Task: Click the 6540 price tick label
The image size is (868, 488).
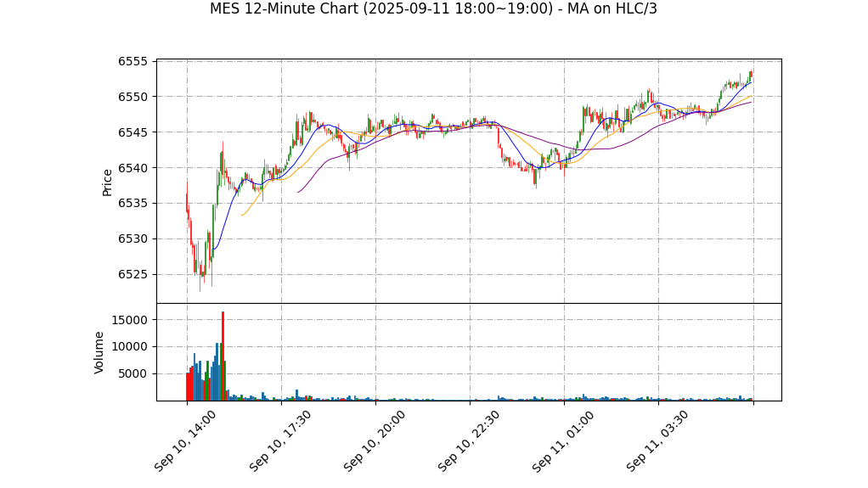Action: pyautogui.click(x=133, y=168)
